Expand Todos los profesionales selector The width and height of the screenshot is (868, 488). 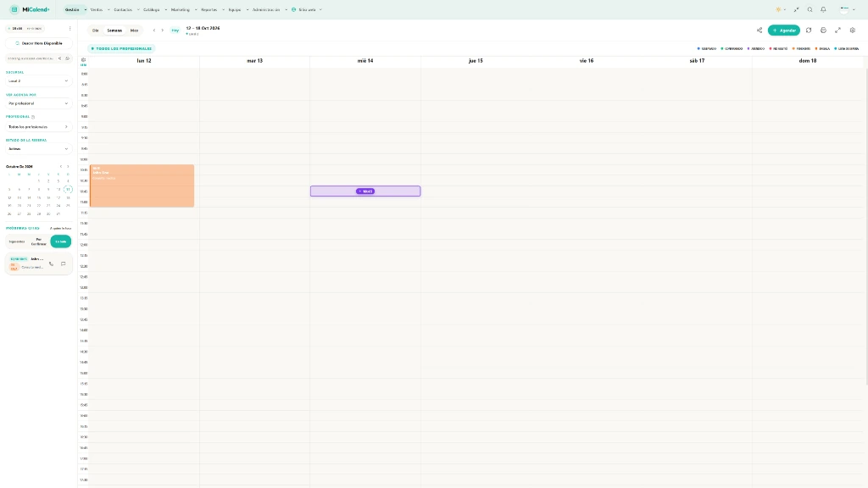[38, 127]
